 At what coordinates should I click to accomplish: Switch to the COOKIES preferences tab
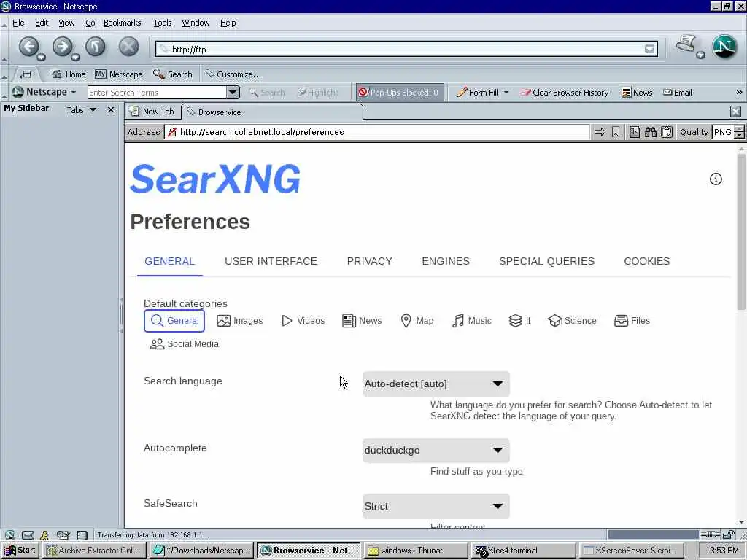click(647, 261)
